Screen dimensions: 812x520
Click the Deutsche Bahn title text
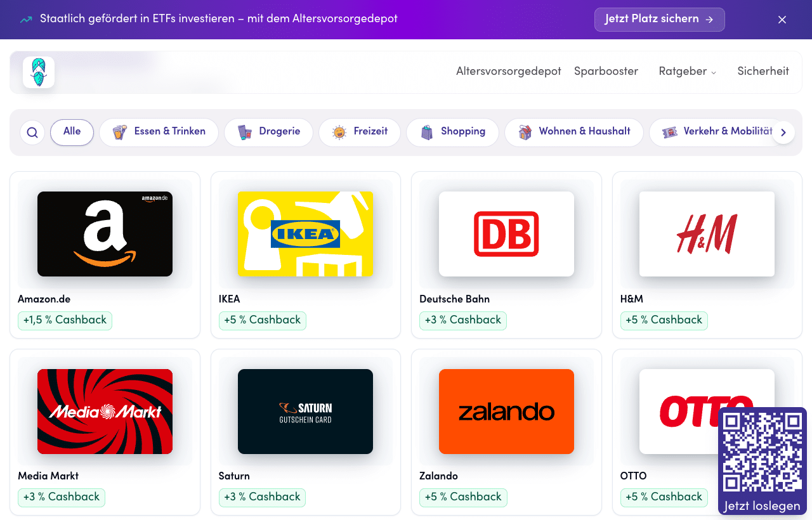pos(454,299)
